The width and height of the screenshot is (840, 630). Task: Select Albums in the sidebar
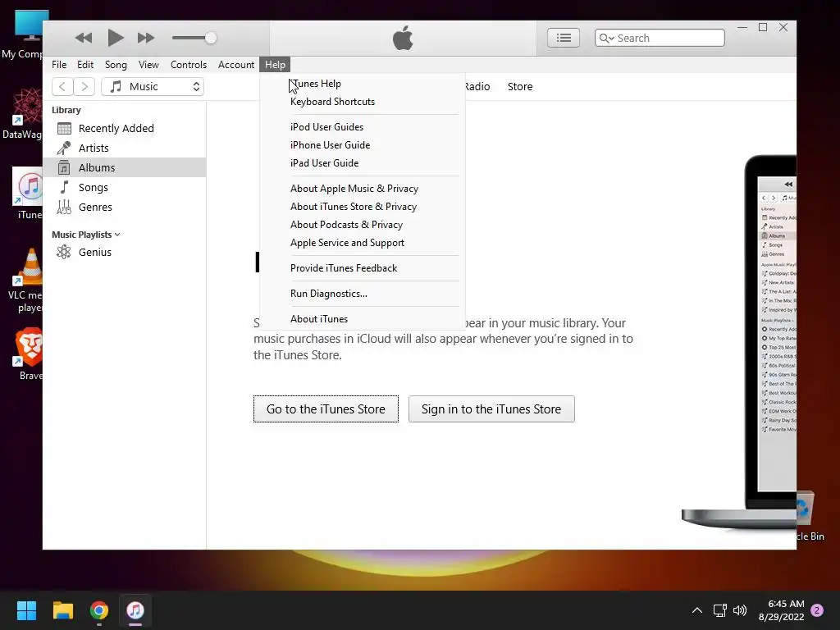[125, 167]
